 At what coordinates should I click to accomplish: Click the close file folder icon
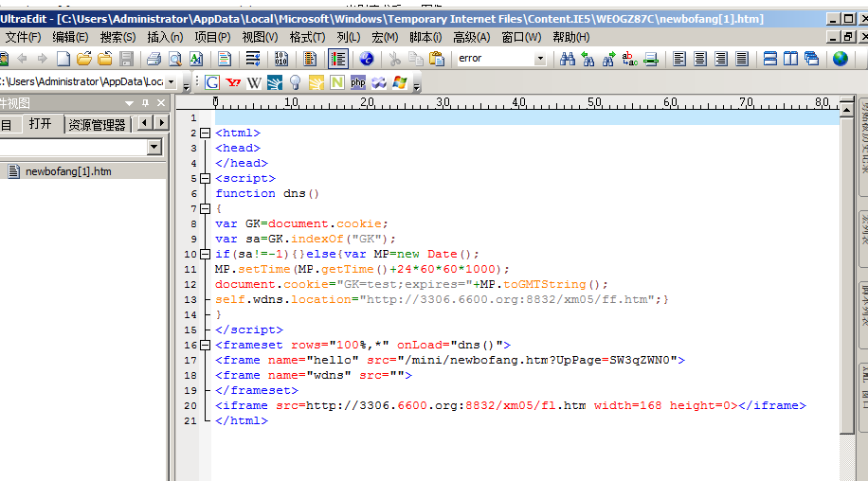(104, 59)
